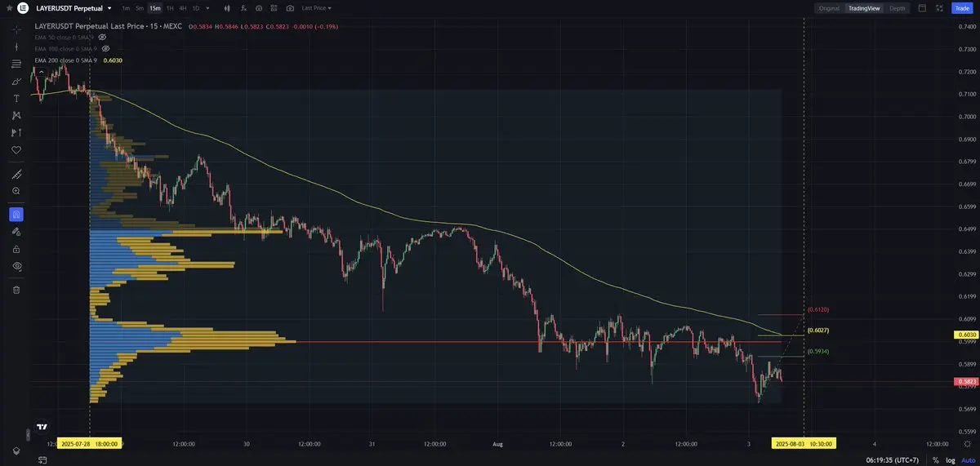
Task: Open the chart window layout icon
Action: pos(922,8)
